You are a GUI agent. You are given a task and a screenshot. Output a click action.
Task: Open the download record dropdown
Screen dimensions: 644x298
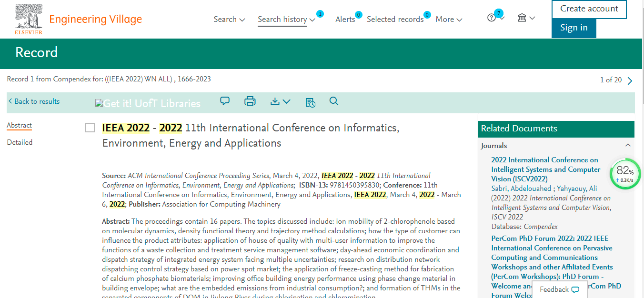(280, 101)
